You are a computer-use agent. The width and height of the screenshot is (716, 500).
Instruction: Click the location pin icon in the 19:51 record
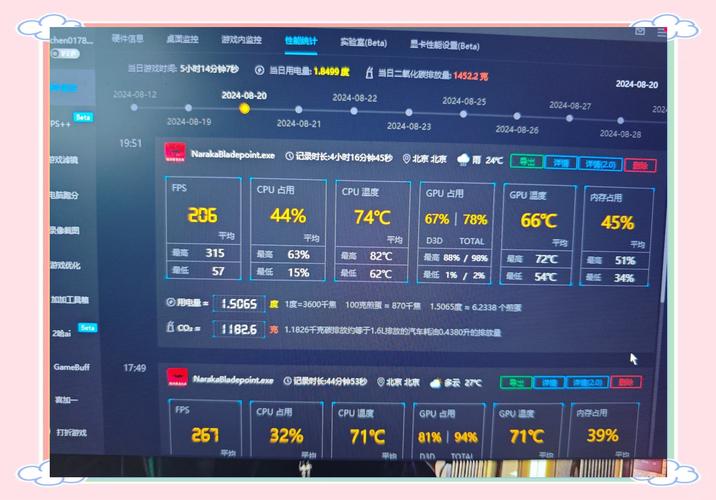point(406,158)
